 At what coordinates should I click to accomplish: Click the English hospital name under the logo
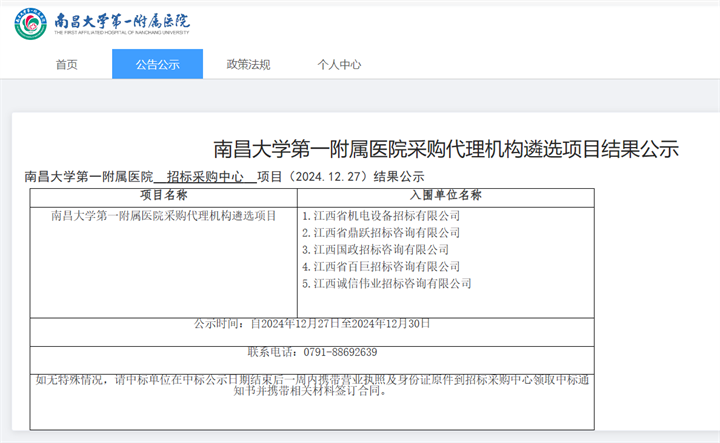[x=122, y=33]
